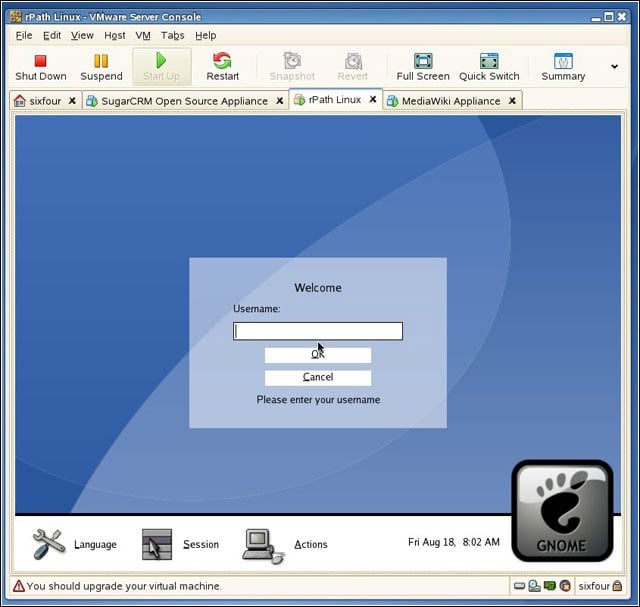
Task: Click the sixfour host name in status bar
Action: [594, 586]
